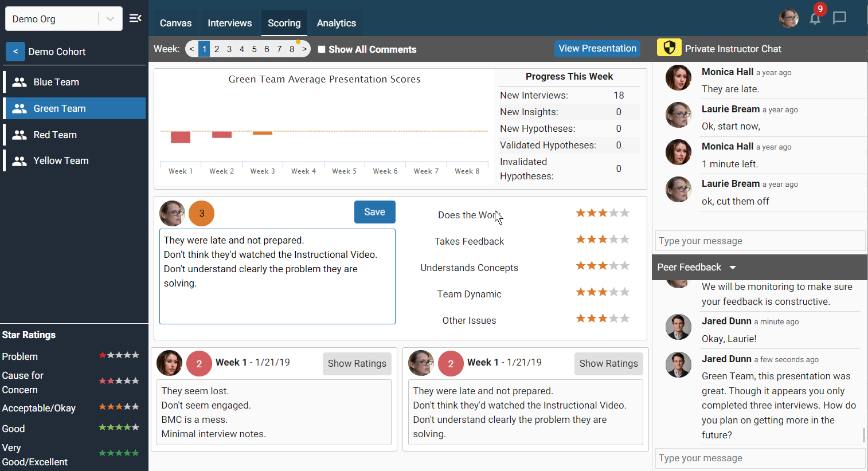
Task: Open the user profile avatar in header
Action: tap(789, 18)
